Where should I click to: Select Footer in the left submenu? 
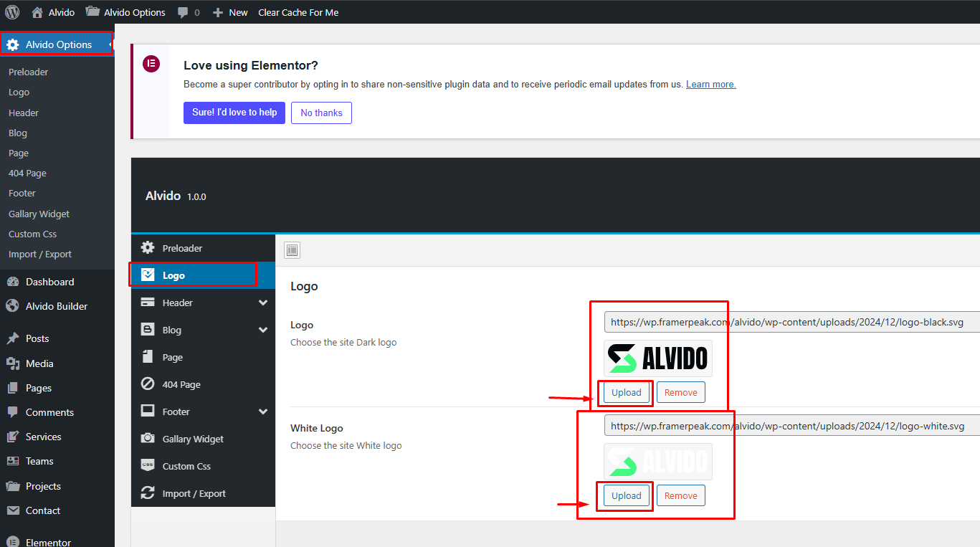22,193
